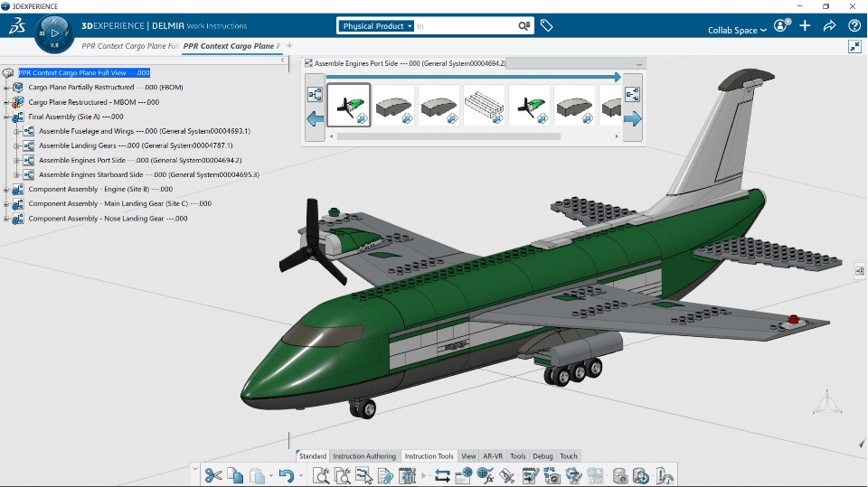Click the document with paperclip icon

pos(386,475)
